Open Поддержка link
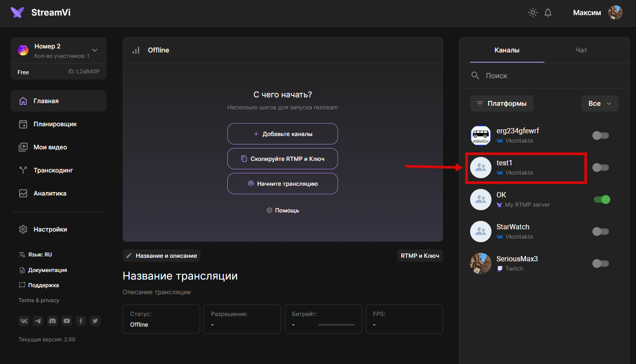The image size is (636, 364). tap(39, 285)
